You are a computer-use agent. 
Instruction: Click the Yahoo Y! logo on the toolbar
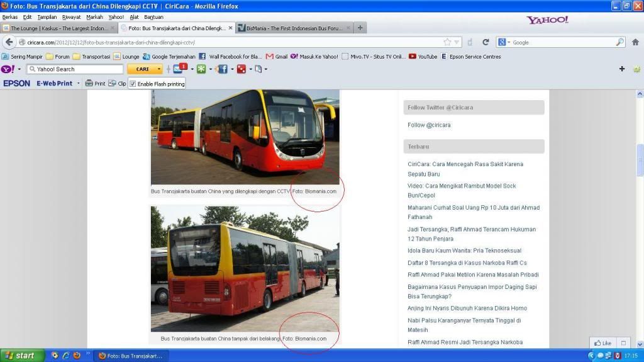[x=8, y=69]
